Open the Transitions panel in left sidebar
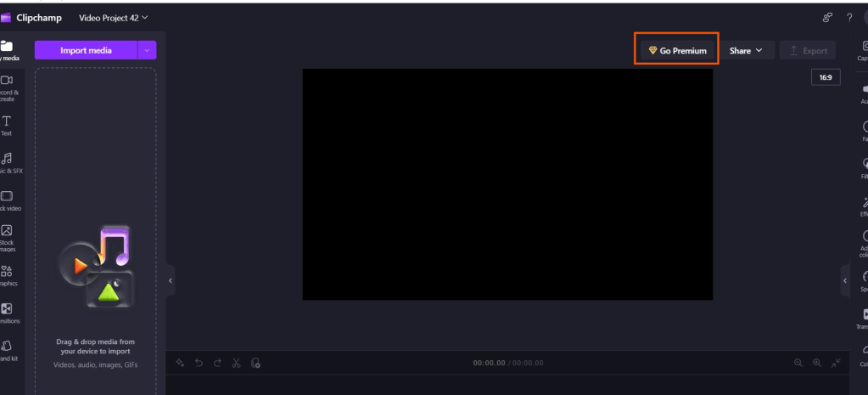The image size is (868, 395). (7, 313)
